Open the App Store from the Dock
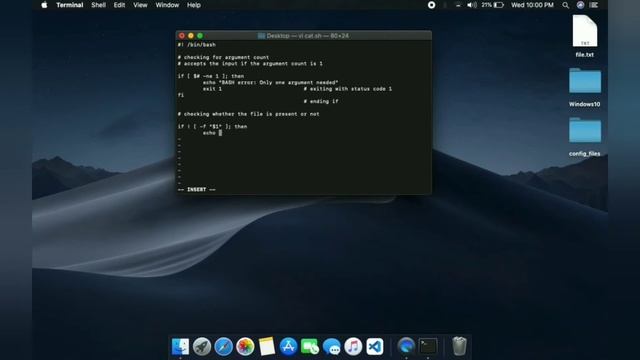This screenshot has height=360, width=640. [288, 347]
